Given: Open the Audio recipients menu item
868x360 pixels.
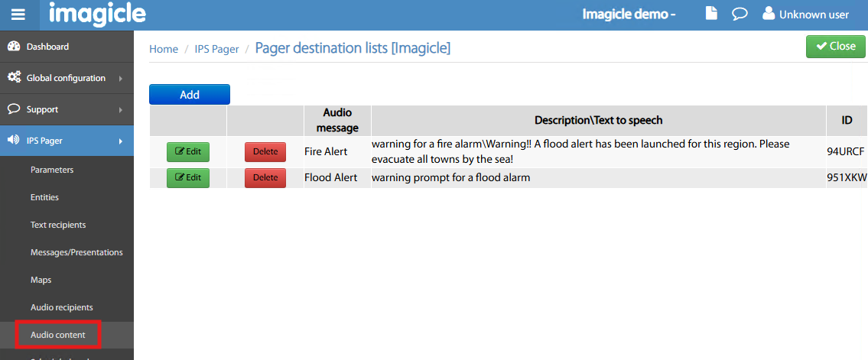Looking at the screenshot, I should coord(62,307).
